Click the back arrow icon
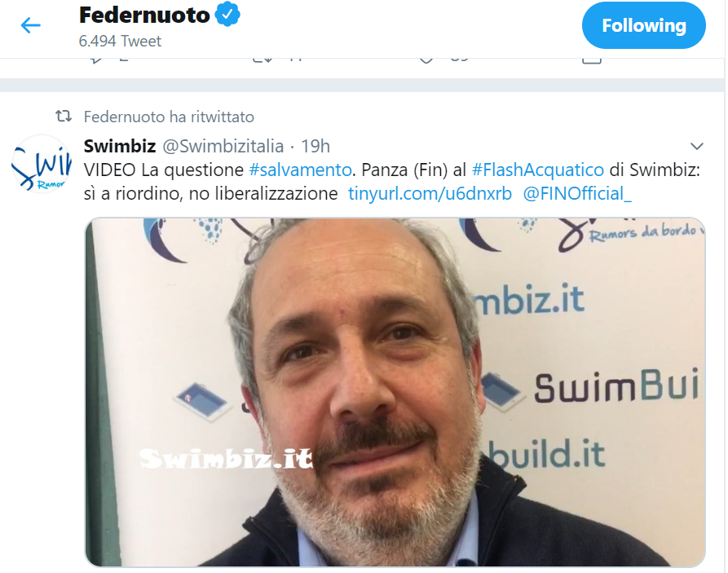728x573 pixels. pos(31,25)
